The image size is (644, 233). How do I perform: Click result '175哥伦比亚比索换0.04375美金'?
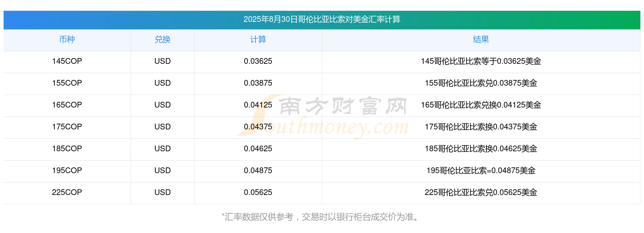coord(481,127)
